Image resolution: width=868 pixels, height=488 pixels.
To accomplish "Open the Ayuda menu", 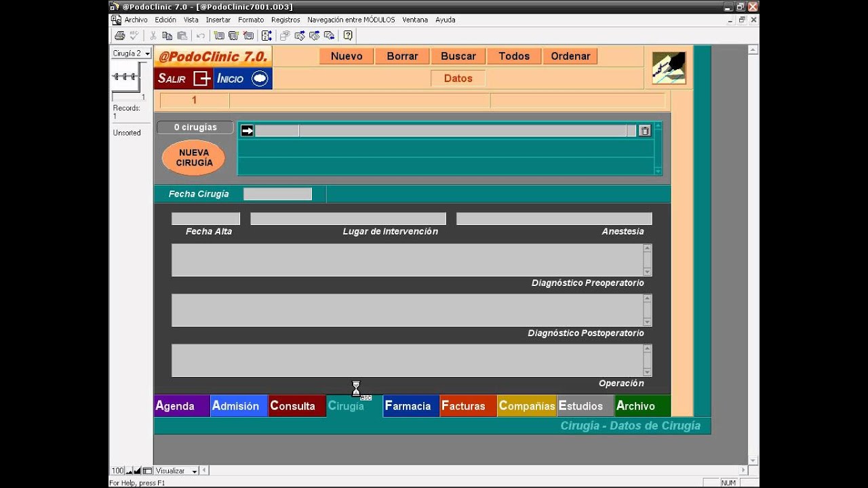I will (x=446, y=20).
